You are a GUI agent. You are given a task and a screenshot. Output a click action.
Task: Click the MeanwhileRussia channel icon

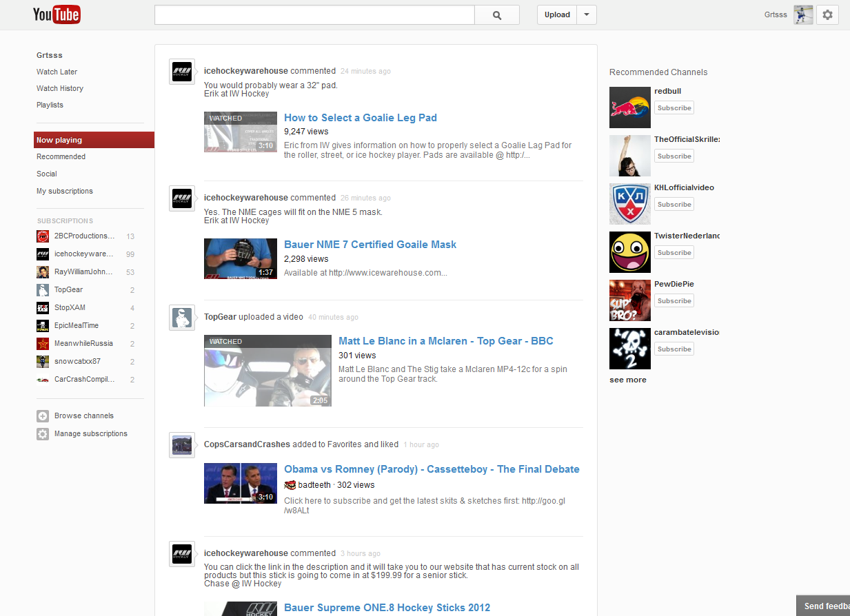coord(43,344)
